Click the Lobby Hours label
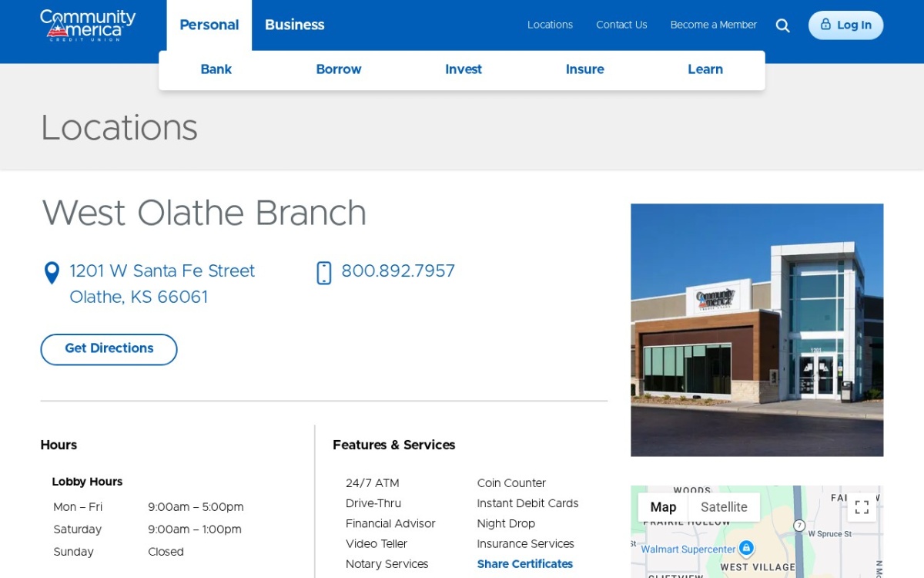Screen dimensions: 924x578 [x=87, y=482]
